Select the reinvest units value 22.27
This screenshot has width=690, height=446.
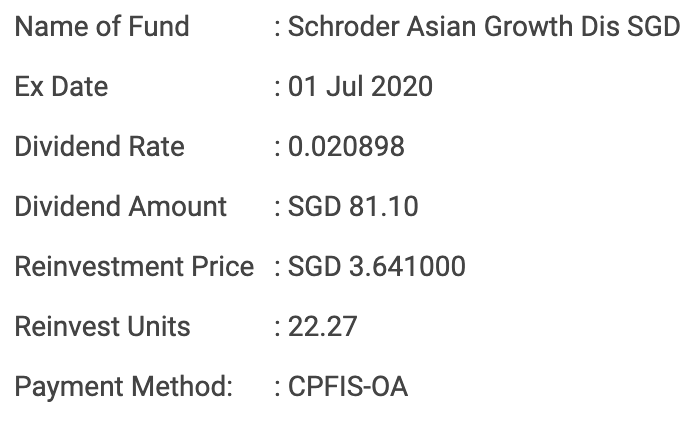point(322,326)
